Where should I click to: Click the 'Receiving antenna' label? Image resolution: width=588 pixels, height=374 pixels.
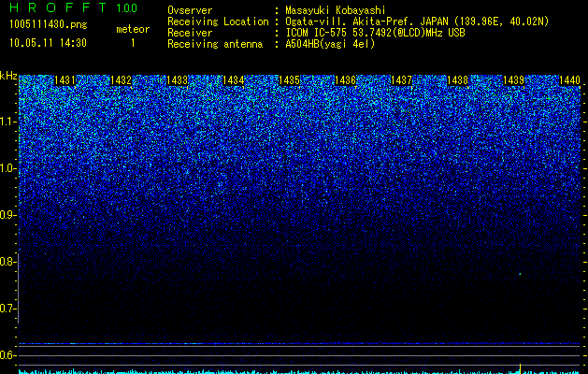215,44
